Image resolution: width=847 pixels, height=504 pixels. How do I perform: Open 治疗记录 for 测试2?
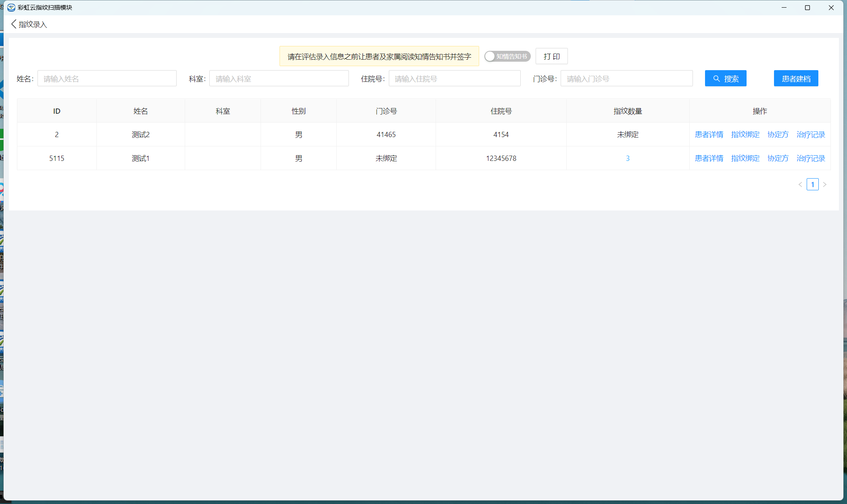[x=811, y=135]
